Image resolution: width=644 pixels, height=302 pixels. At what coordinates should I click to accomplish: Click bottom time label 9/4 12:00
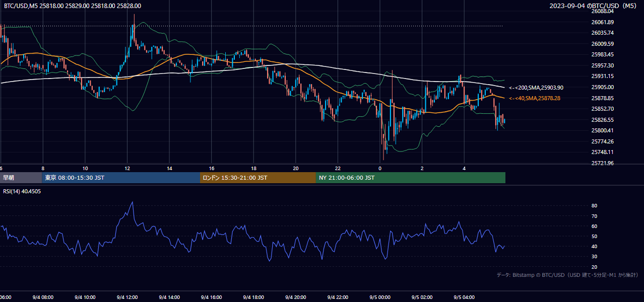point(127,297)
